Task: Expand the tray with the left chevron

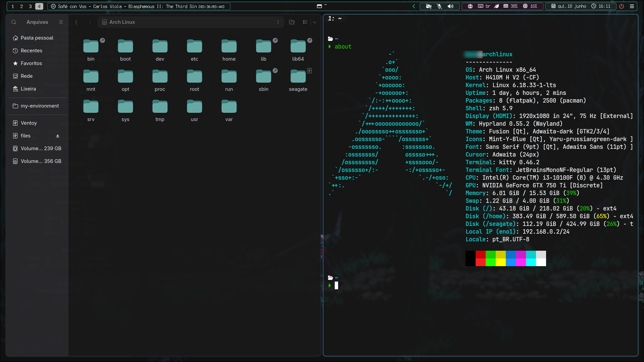Action: click(x=414, y=6)
